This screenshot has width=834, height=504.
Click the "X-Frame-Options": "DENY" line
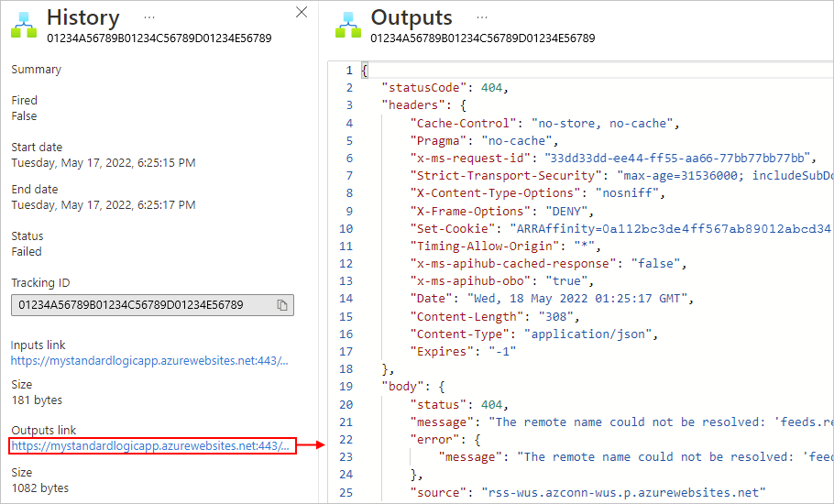[x=502, y=211]
